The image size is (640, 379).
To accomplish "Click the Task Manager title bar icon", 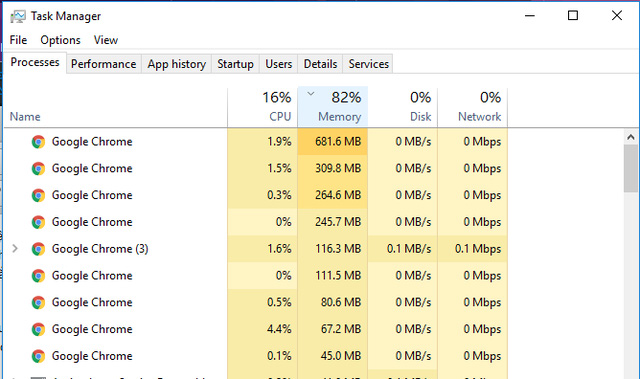I will point(18,16).
